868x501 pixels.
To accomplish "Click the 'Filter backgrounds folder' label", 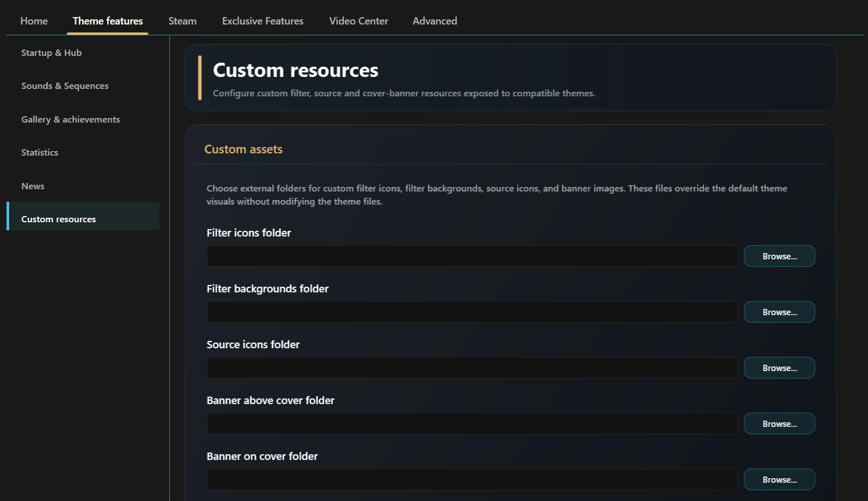I will pos(267,288).
